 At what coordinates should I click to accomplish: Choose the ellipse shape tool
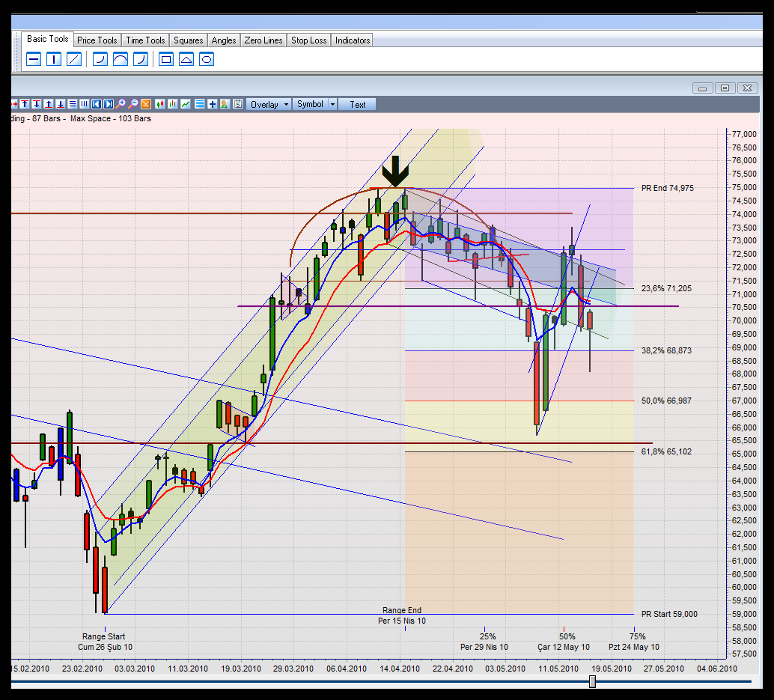[207, 60]
